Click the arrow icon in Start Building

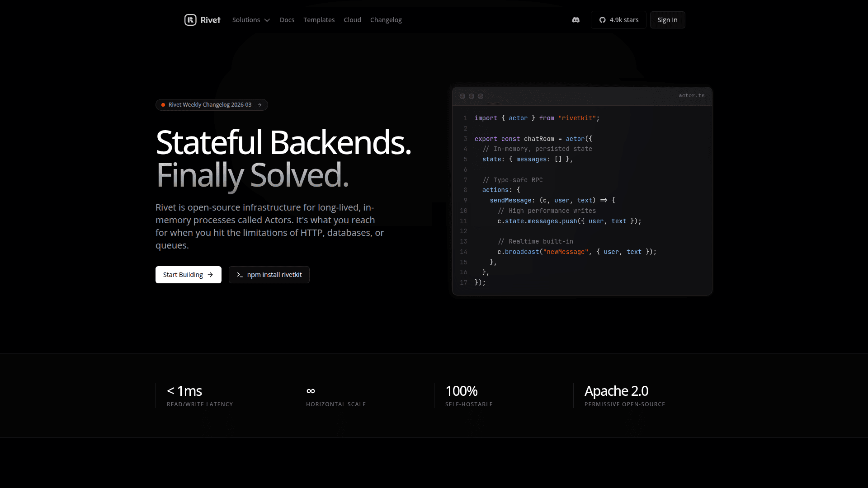tap(210, 275)
